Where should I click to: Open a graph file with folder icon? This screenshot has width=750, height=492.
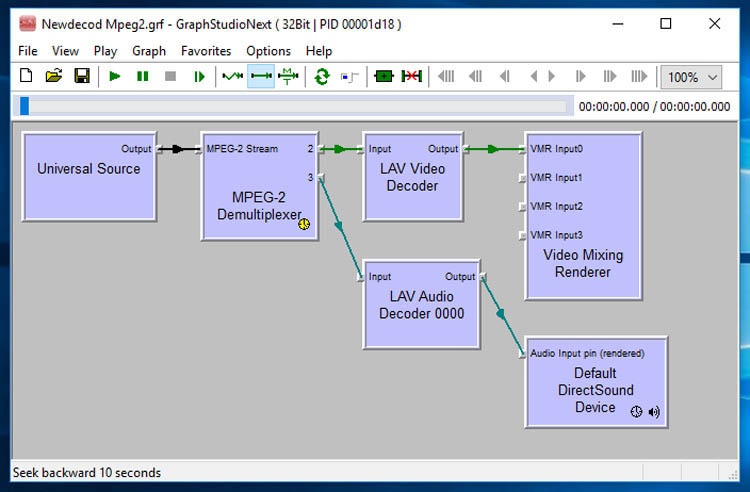point(54,76)
